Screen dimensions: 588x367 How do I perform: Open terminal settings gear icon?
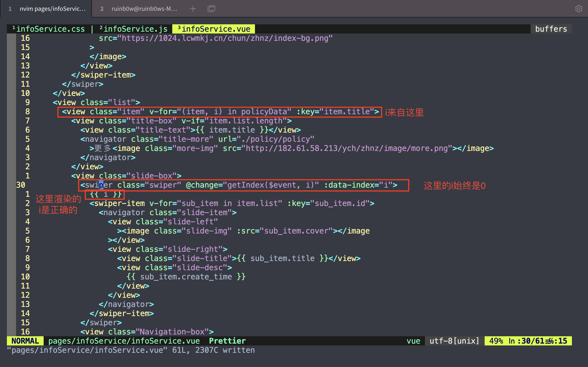[x=579, y=9]
